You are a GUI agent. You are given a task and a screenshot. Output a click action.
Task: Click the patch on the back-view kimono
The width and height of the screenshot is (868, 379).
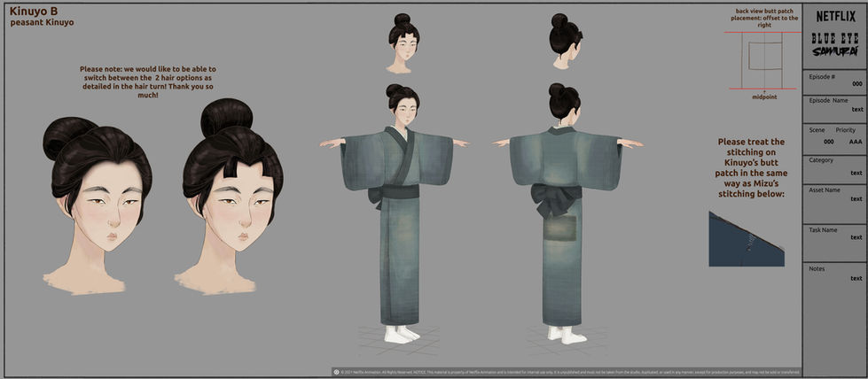559,228
